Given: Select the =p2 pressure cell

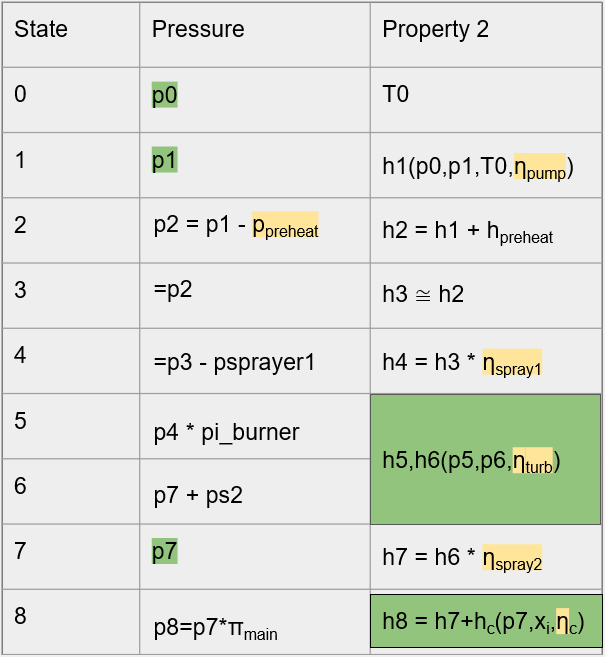Looking at the screenshot, I should point(255,296).
